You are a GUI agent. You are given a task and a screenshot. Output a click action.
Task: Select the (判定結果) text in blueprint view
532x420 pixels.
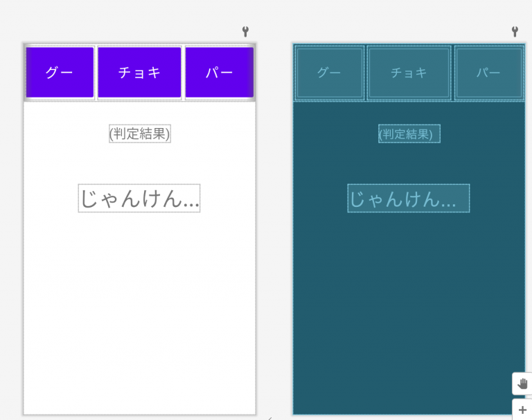409,134
